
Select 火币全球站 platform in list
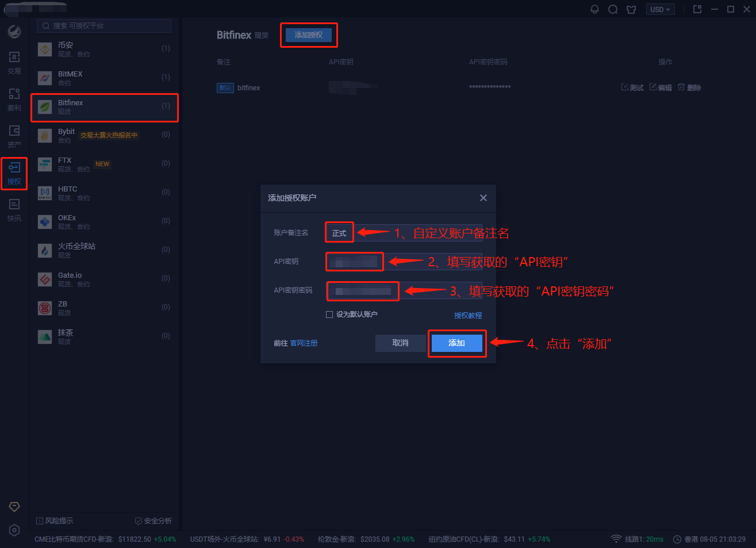[x=104, y=251]
